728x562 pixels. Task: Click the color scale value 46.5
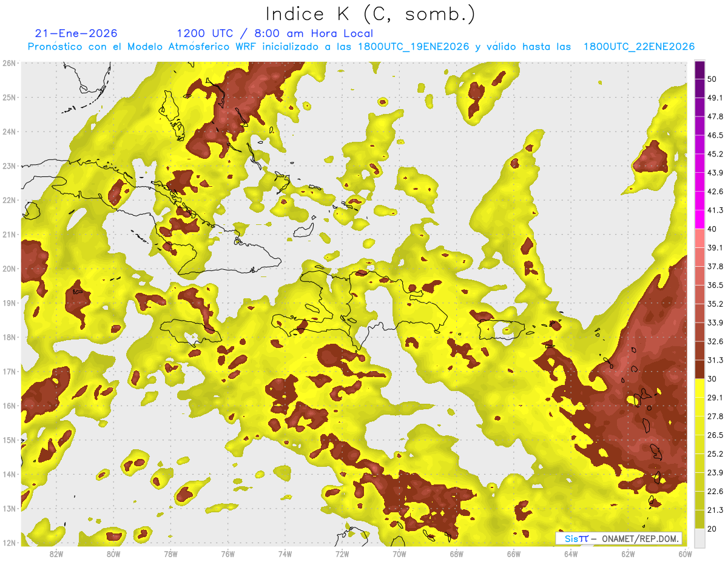tap(715, 135)
